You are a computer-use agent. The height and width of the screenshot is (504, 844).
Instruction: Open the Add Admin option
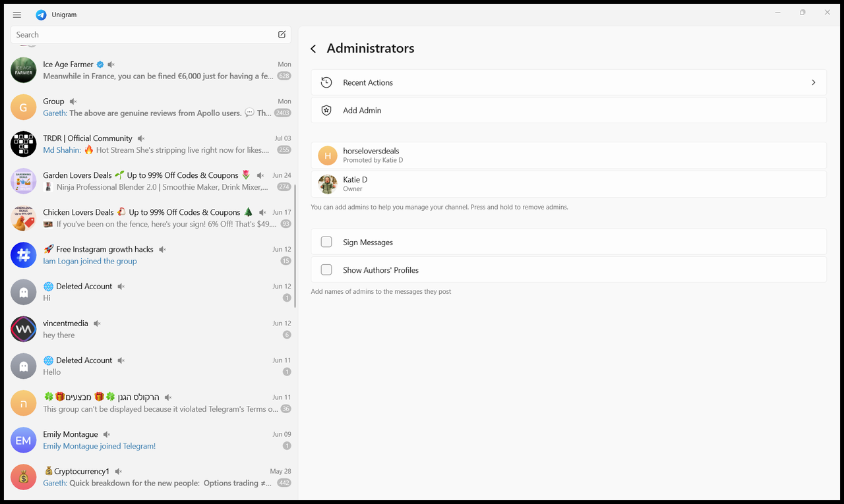tap(568, 110)
